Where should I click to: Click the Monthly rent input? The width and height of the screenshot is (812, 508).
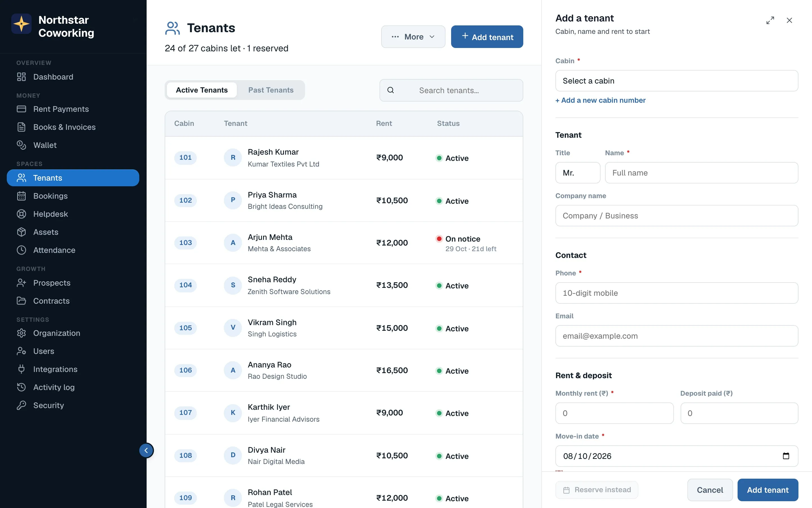(614, 413)
